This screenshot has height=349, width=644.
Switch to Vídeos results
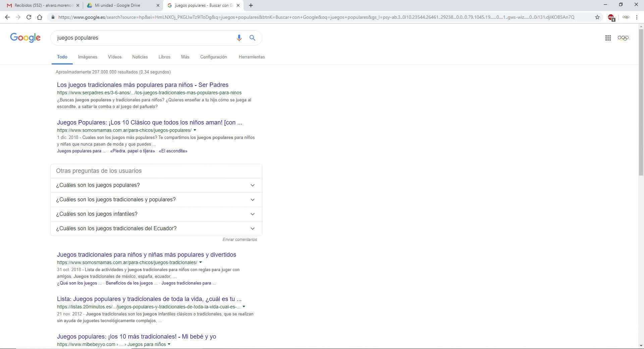pos(115,57)
